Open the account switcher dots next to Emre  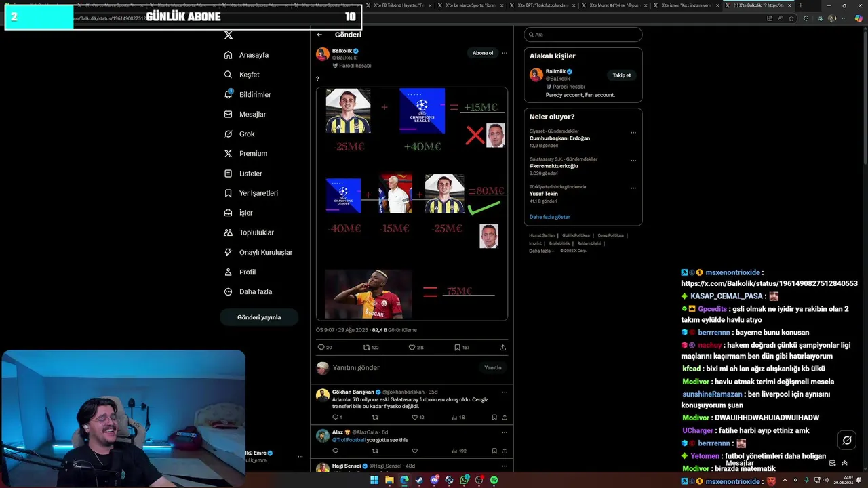[300, 457]
